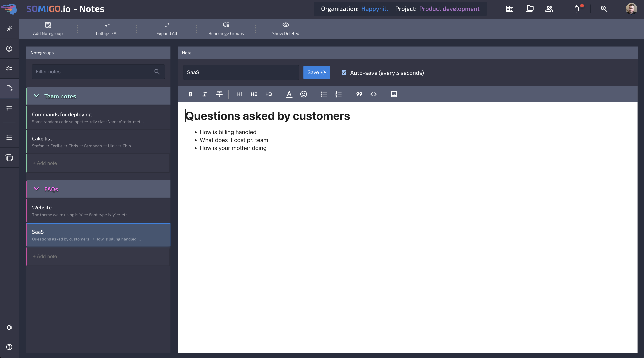Click Add note under FAQs

45,257
